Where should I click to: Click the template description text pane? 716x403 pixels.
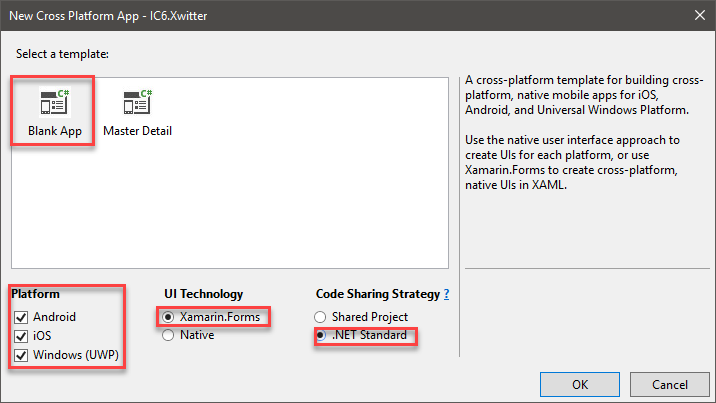(580, 130)
